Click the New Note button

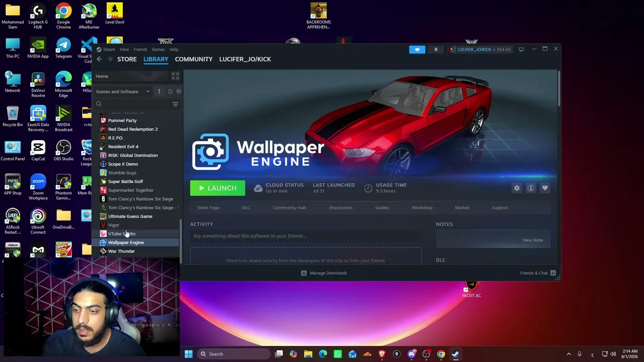pos(532,240)
